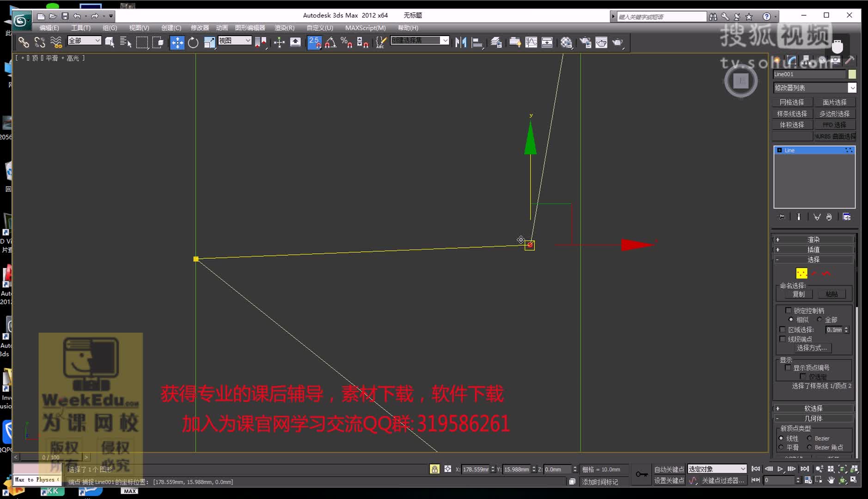Select the Vertex sub-object level icon
868x499 pixels.
pos(801,274)
